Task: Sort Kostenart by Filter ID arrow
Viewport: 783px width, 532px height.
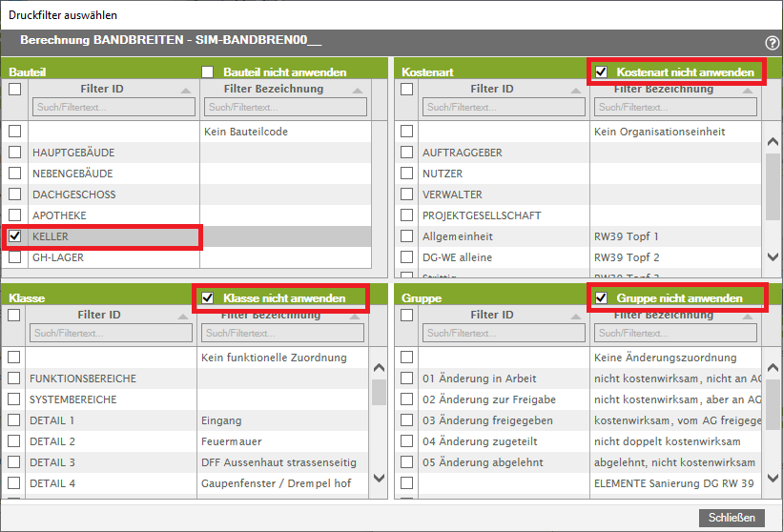Action: pyautogui.click(x=574, y=90)
